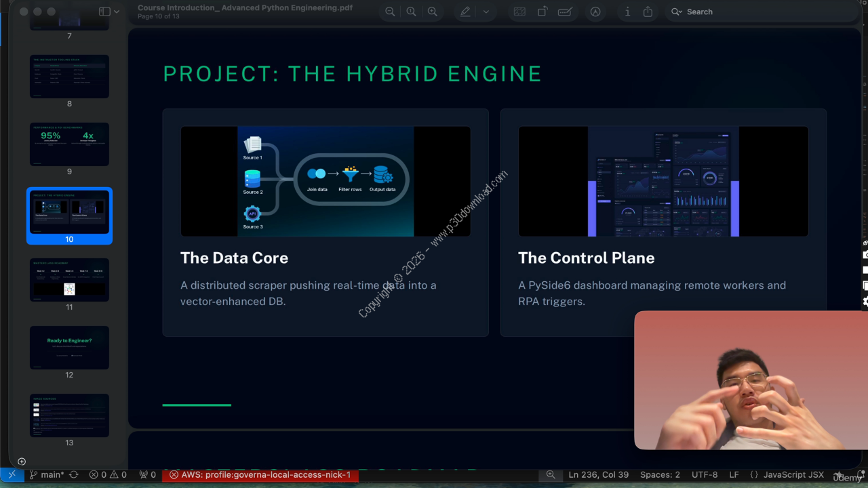Share the PDF with the share icon

[648, 12]
